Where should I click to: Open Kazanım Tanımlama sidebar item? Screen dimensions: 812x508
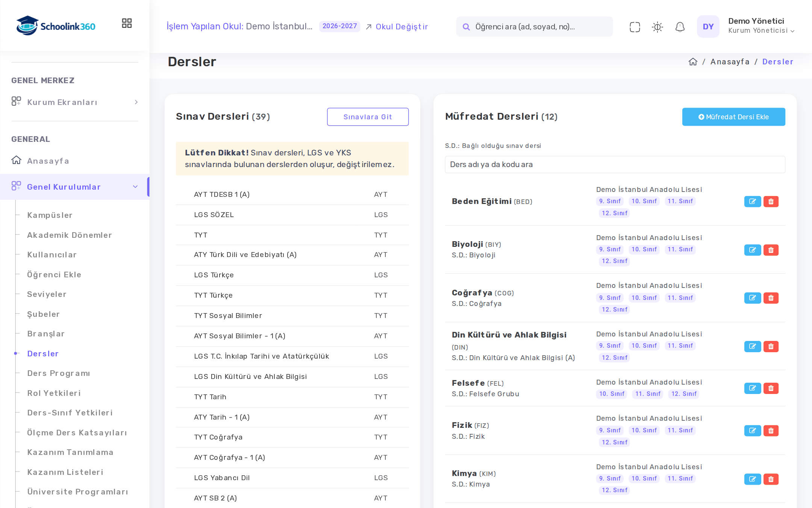point(70,452)
